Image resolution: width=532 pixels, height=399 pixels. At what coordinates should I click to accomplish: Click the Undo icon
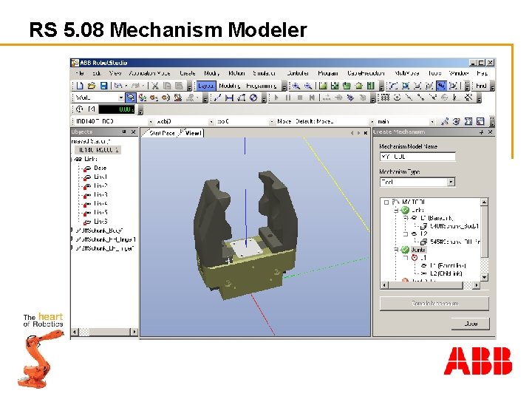tap(118, 86)
